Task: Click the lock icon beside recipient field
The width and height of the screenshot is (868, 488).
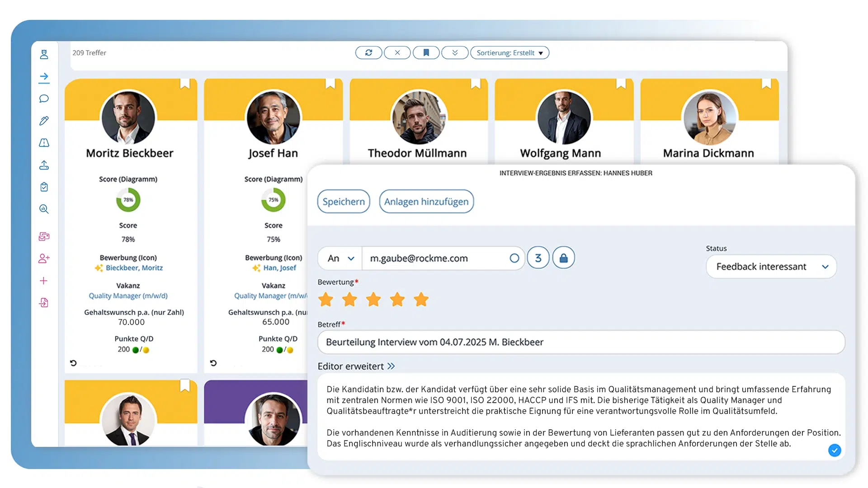Action: (x=563, y=258)
